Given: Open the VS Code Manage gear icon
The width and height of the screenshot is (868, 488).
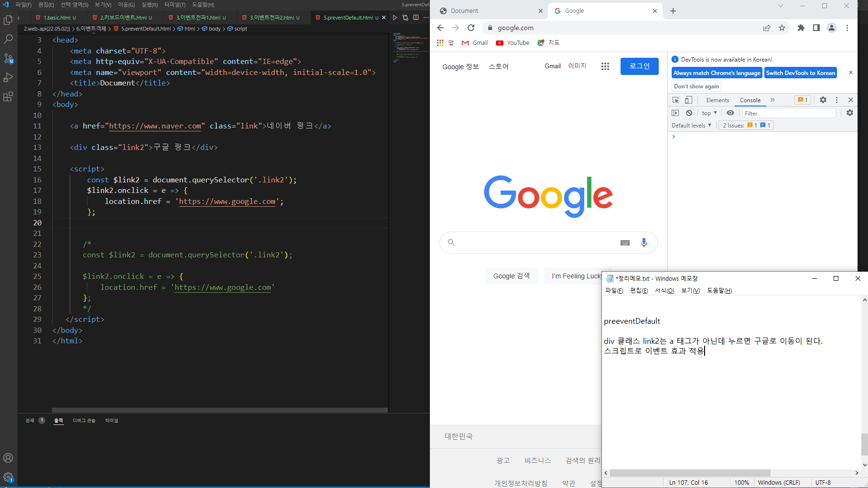Looking at the screenshot, I should click(x=8, y=477).
